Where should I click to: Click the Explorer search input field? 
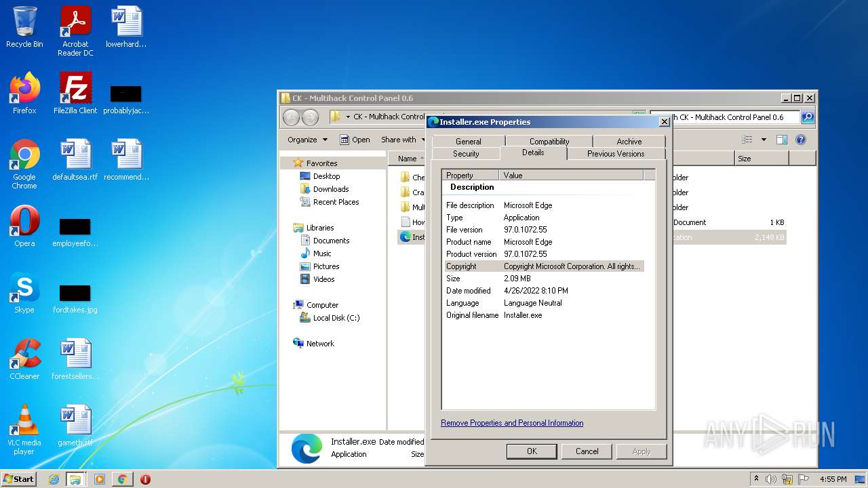725,117
